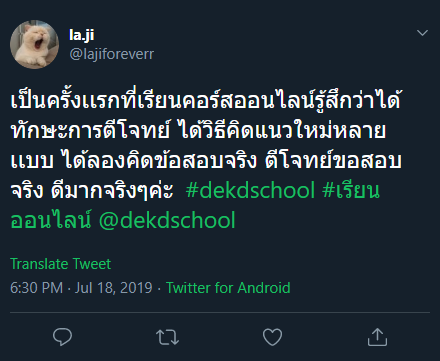The image size is (440, 361).
Task: Click the Jul 18, 2019 date
Action: (x=113, y=288)
